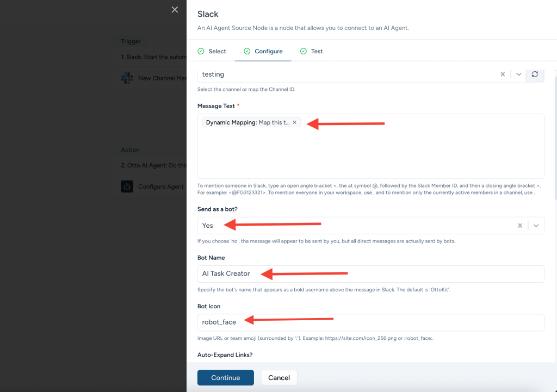
Task: Click the Continue button
Action: point(226,377)
